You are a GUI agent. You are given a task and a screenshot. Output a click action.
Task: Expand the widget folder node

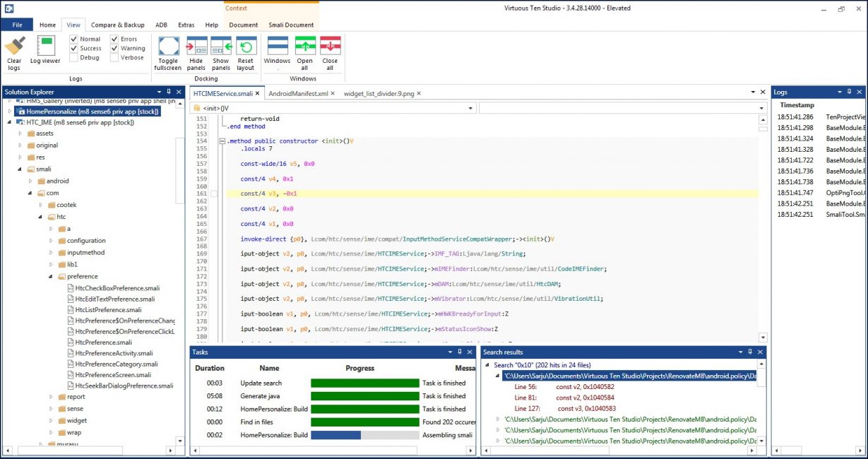click(51, 420)
